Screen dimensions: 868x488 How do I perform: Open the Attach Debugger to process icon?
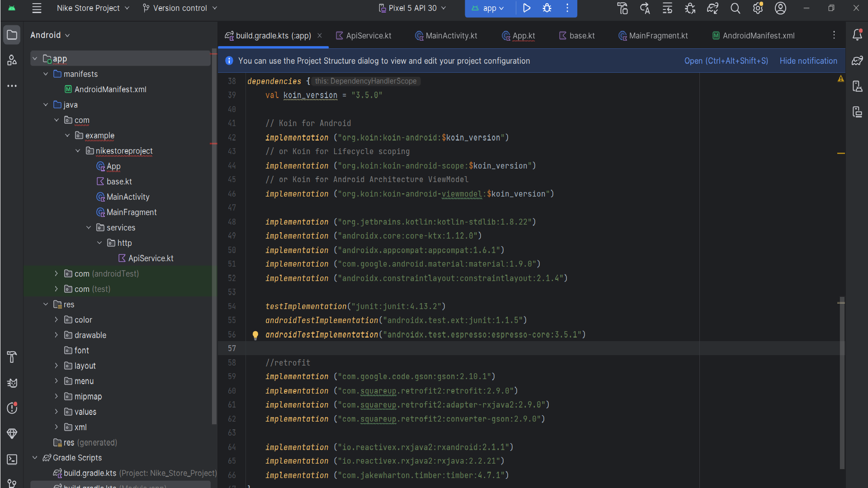click(x=690, y=8)
